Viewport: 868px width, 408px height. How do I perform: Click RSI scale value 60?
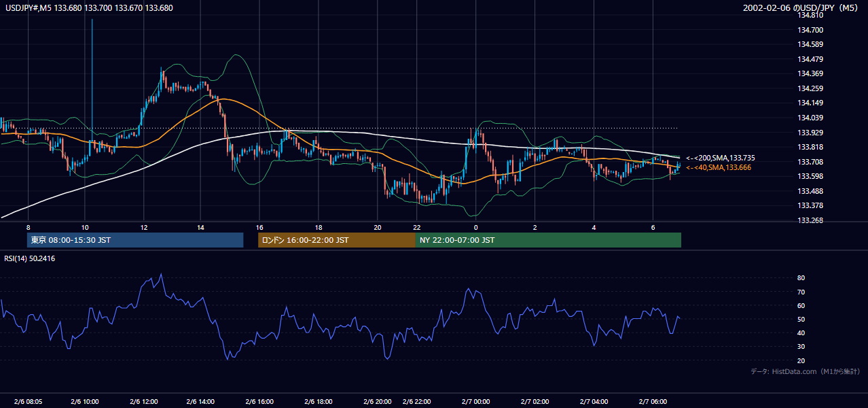[x=801, y=305]
